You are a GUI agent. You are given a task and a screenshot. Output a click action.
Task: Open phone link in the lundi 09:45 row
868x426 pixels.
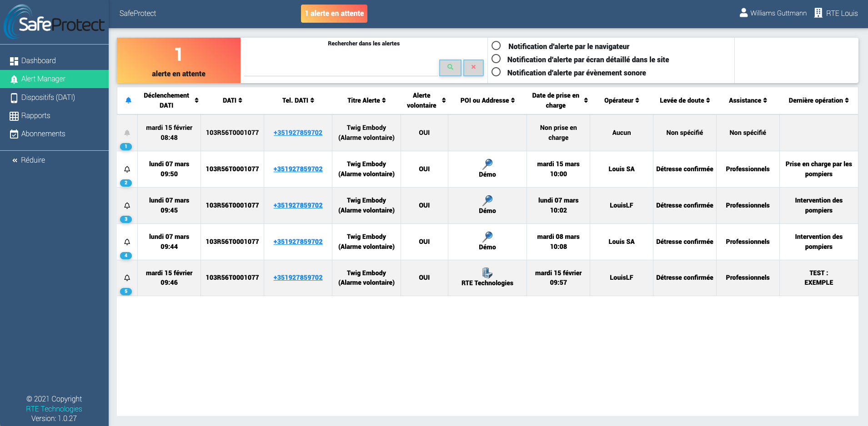tap(298, 205)
